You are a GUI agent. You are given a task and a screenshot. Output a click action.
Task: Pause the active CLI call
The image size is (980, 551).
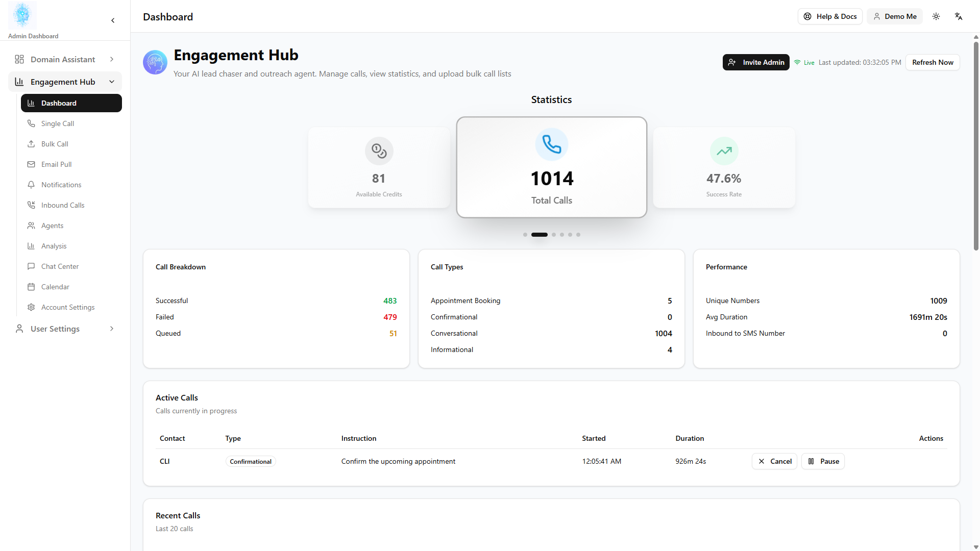pyautogui.click(x=823, y=461)
